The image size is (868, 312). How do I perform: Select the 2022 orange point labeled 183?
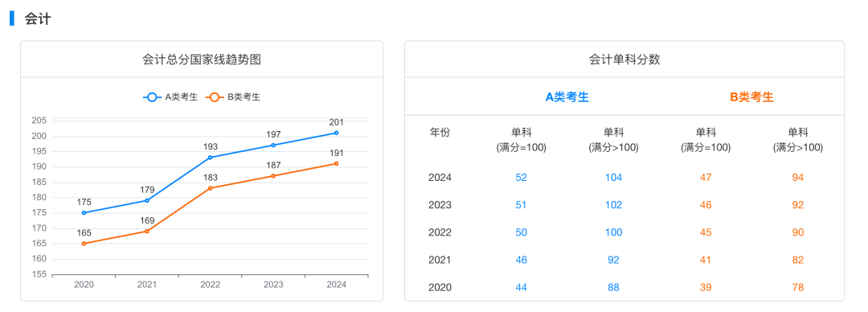[210, 188]
